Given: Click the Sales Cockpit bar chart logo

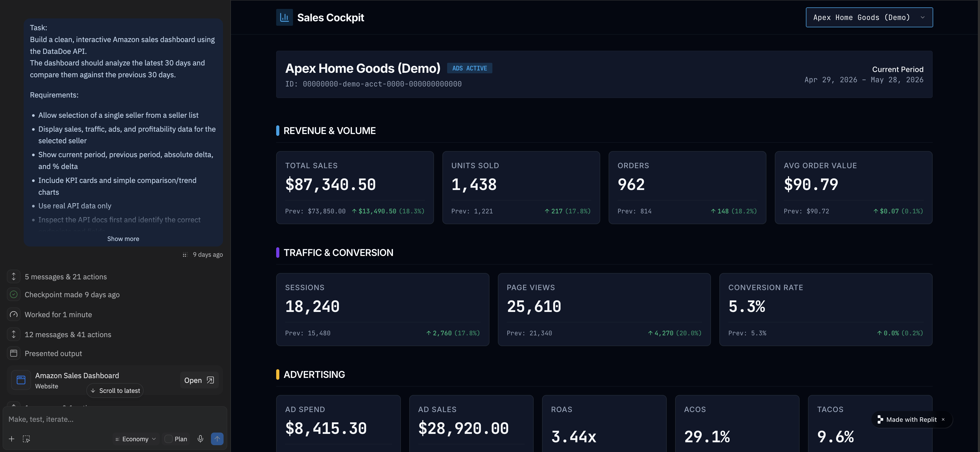Looking at the screenshot, I should click(284, 18).
